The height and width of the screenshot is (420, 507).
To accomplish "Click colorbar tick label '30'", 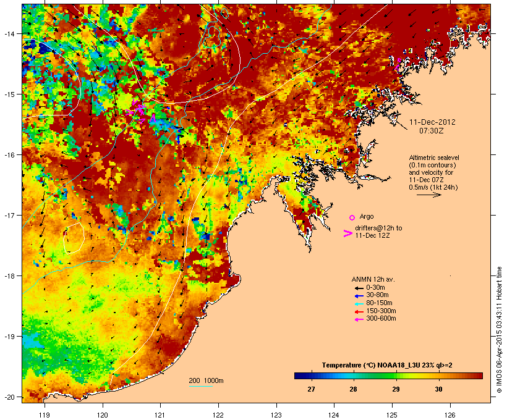I will point(438,389).
